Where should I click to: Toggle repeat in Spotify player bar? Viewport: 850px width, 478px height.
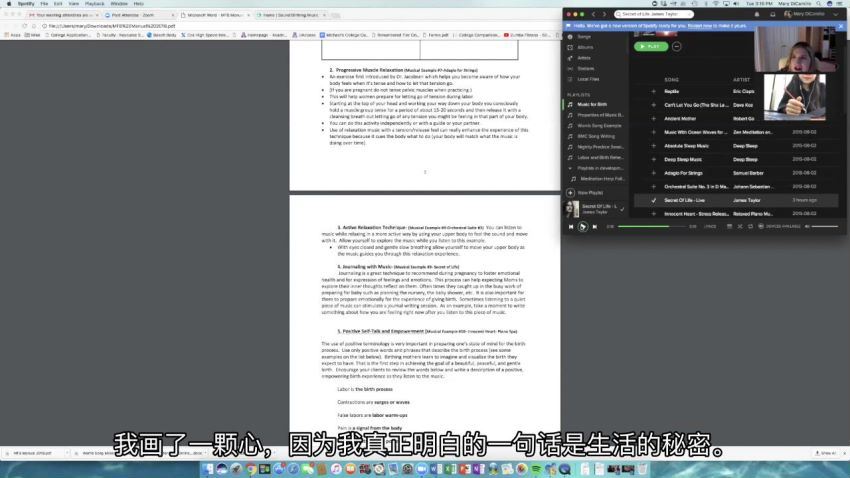click(x=750, y=227)
